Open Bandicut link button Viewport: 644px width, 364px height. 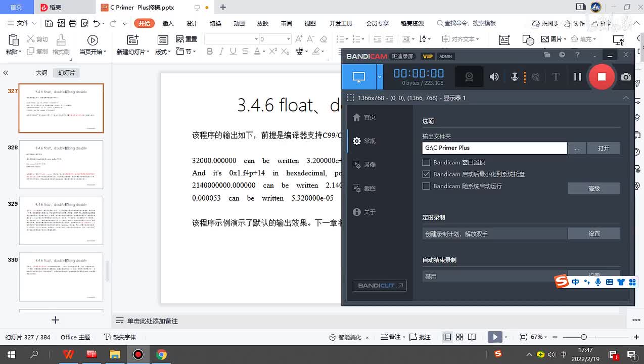click(380, 286)
